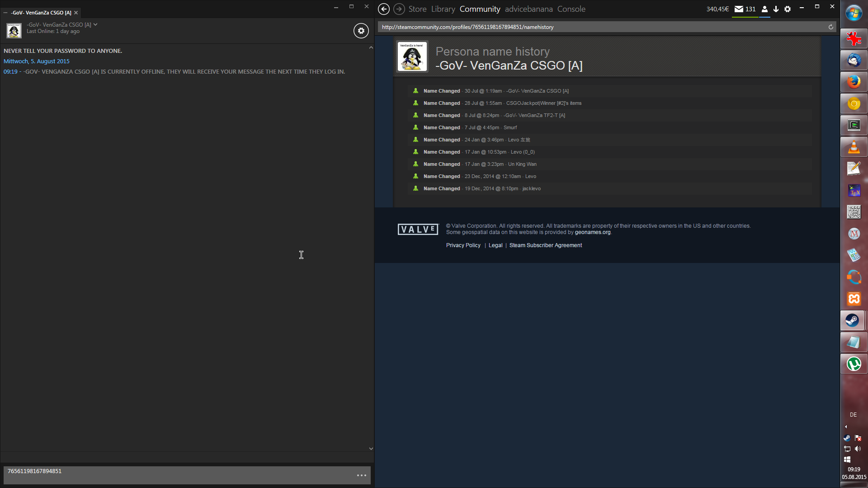Viewport: 868px width, 488px height.
Task: Click the three-dots chat options button
Action: point(361,475)
